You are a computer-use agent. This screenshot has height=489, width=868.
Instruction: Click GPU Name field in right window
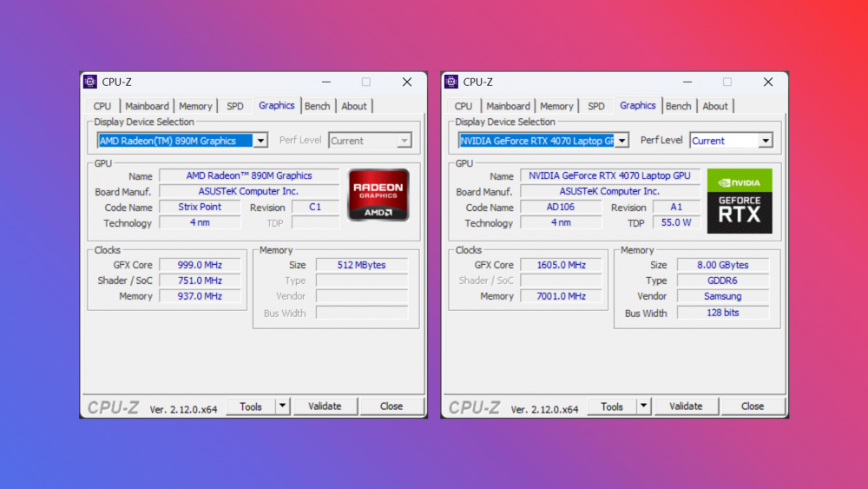coord(610,175)
